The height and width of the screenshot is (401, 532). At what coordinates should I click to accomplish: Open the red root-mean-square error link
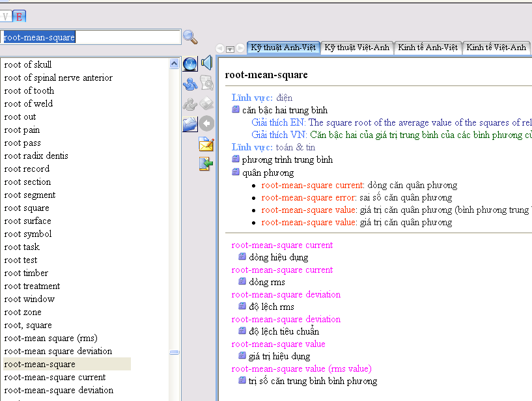tap(309, 198)
